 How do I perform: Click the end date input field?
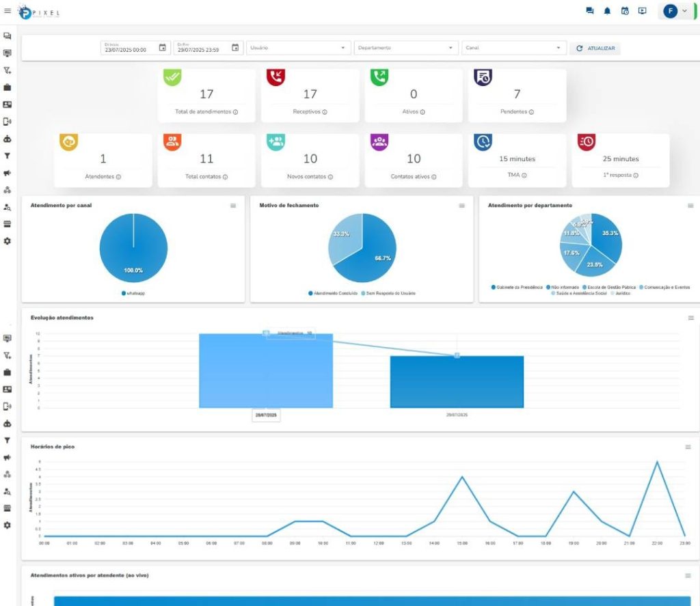click(x=200, y=49)
